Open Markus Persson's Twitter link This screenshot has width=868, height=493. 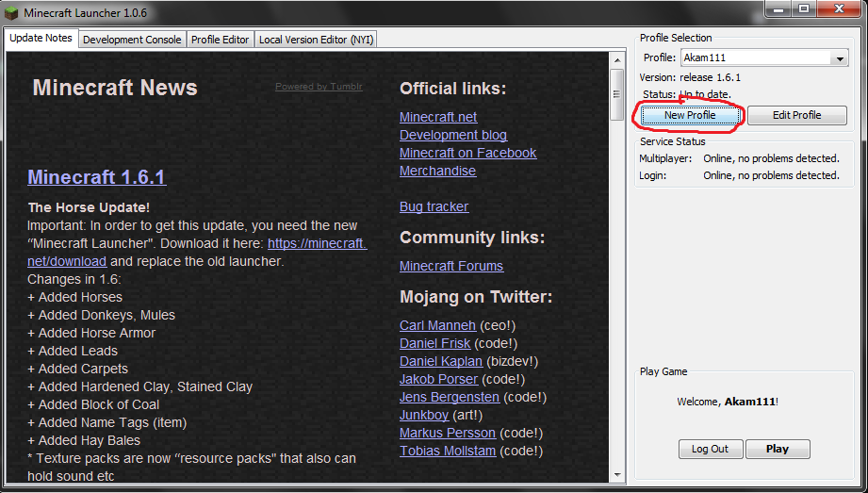tap(448, 433)
